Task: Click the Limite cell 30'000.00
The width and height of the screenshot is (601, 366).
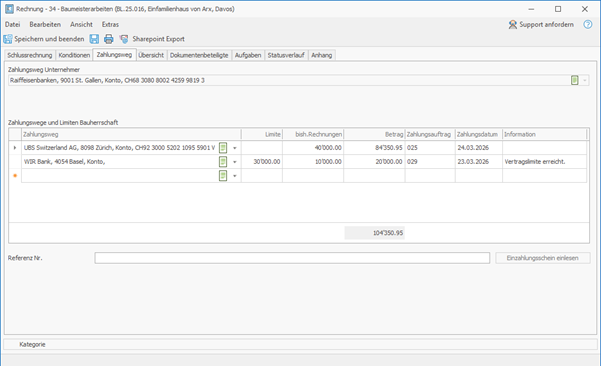Action: pyautogui.click(x=262, y=162)
